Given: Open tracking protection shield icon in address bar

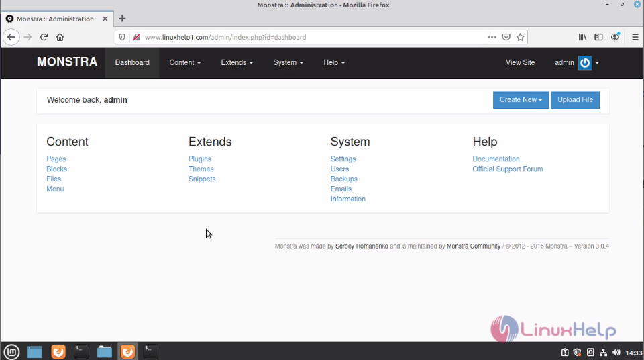Looking at the screenshot, I should tap(122, 37).
